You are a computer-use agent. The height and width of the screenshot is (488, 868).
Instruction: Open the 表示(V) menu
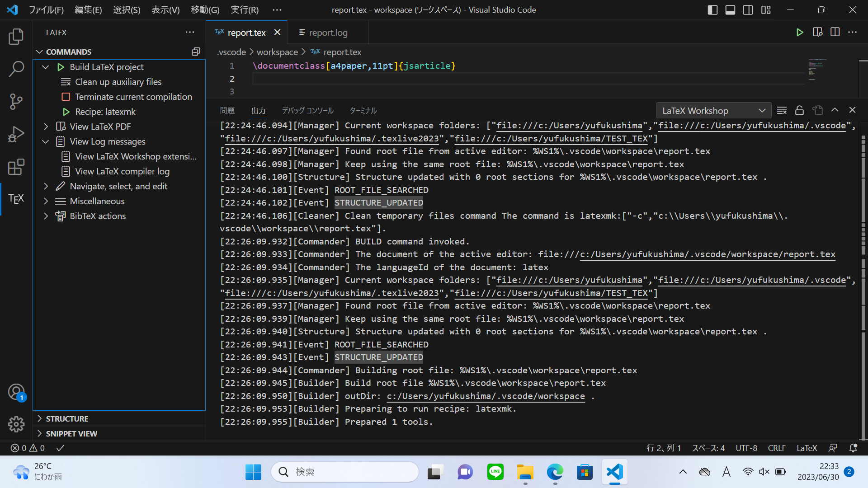[x=165, y=10]
